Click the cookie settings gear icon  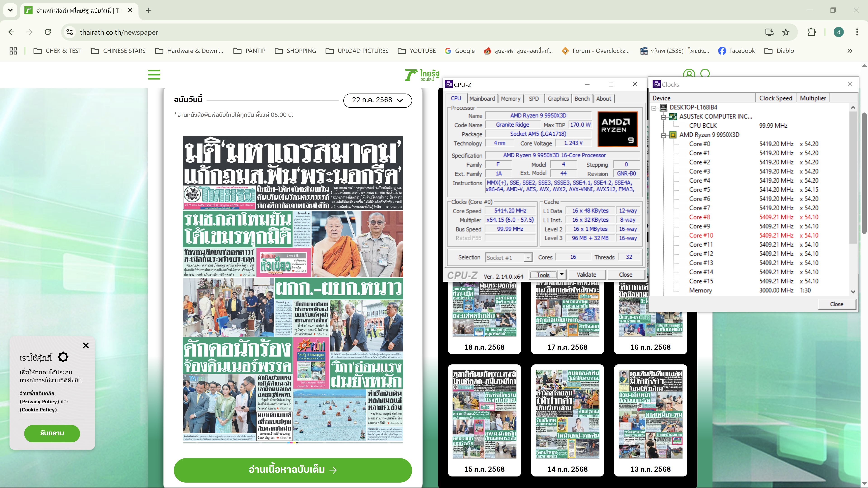click(x=63, y=357)
